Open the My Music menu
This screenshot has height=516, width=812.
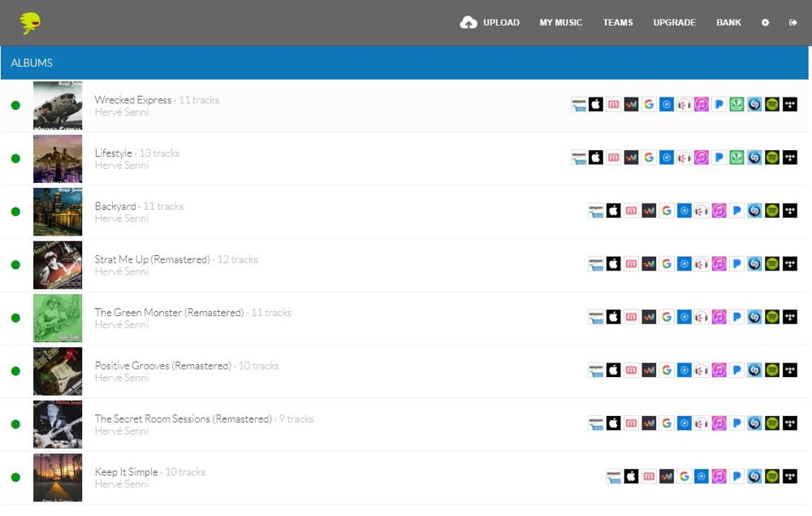[560, 23]
